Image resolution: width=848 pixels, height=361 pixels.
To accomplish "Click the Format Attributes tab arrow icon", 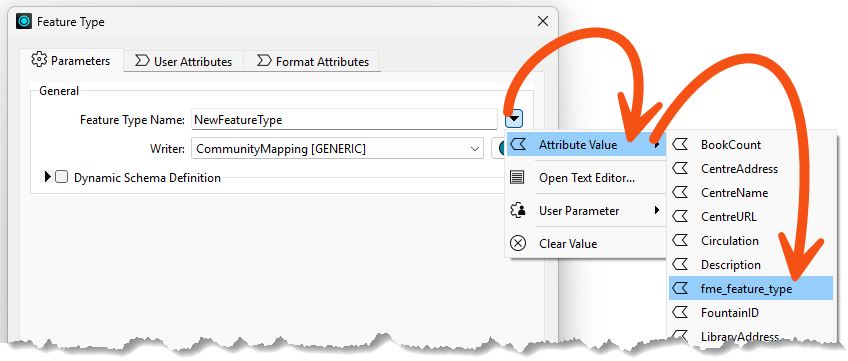I will point(263,61).
